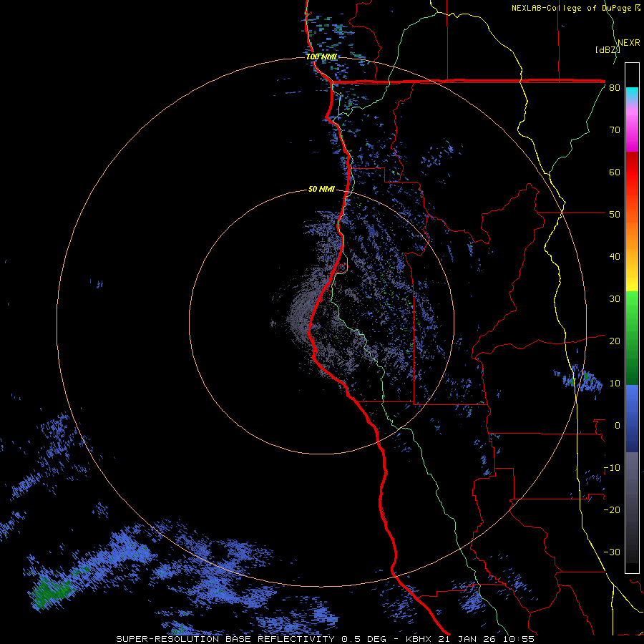This screenshot has height=644, width=644.
Task: Click the [dBZ] unit label
Action: [x=608, y=49]
